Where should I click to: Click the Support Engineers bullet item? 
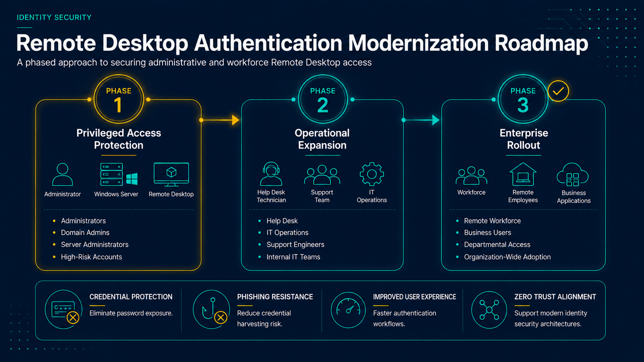295,245
